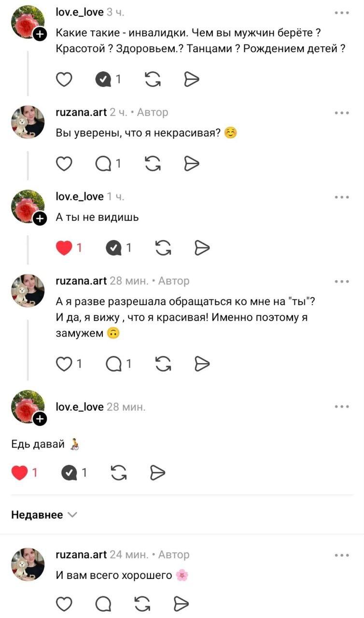Open the ruzana.art username on the 2 ч. reply
Viewport: 364px width, 618px height.
pyautogui.click(x=82, y=112)
